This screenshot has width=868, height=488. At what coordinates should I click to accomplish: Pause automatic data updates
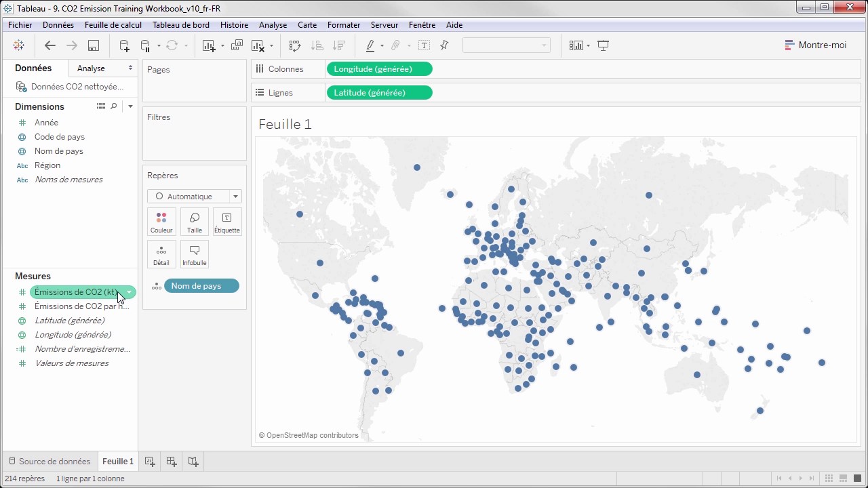144,45
